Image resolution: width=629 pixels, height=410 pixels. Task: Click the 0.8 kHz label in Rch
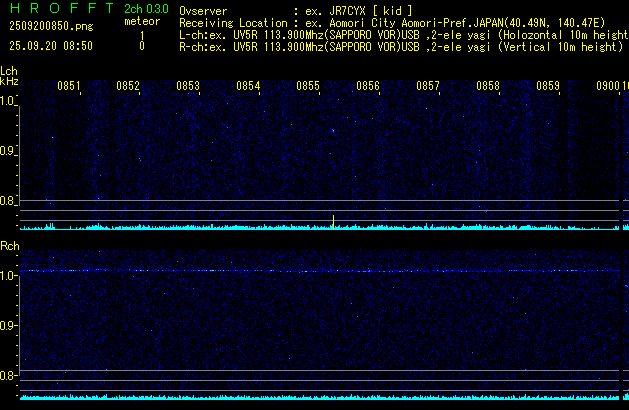click(9, 376)
